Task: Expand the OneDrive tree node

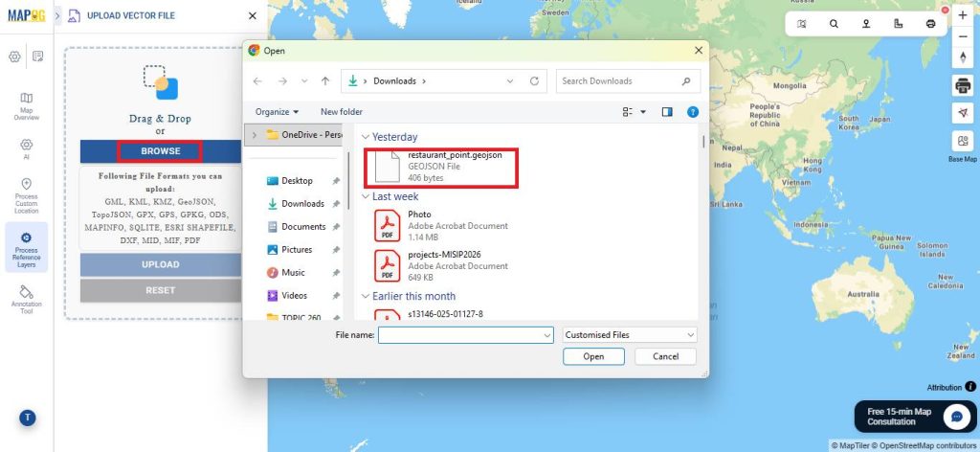Action: point(254,134)
